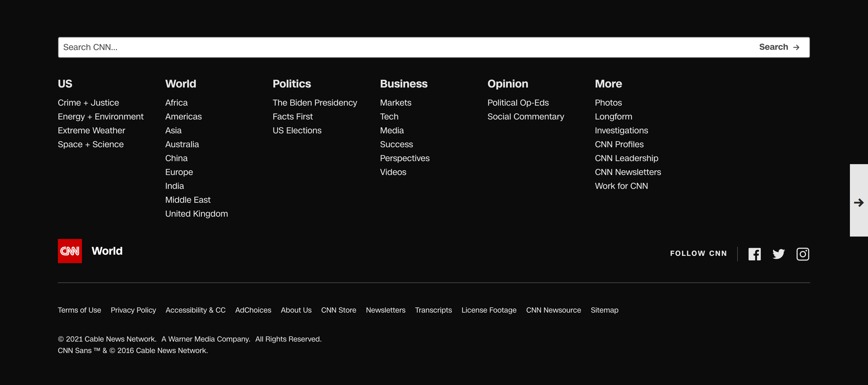This screenshot has width=868, height=385.
Task: Open Political Op-Eds link
Action: click(518, 103)
